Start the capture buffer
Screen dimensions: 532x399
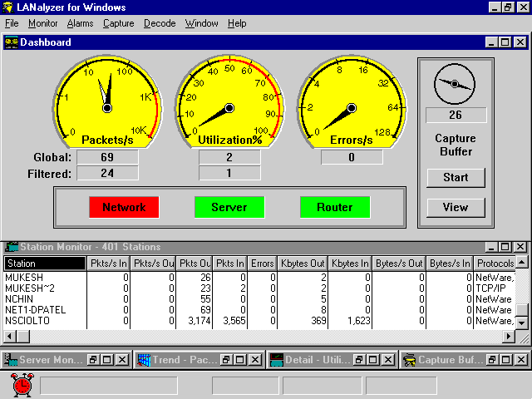[456, 177]
